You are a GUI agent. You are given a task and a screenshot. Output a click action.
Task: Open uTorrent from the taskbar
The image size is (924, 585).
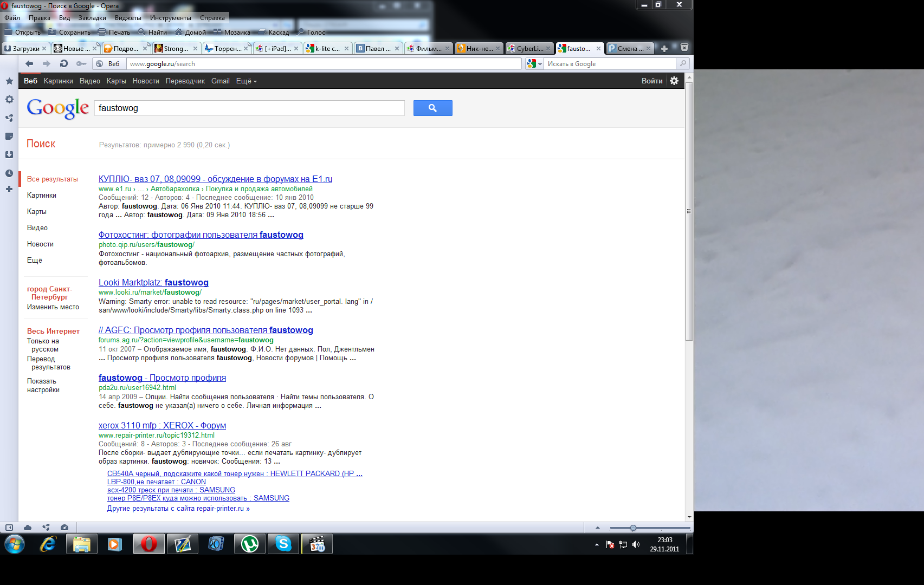250,544
